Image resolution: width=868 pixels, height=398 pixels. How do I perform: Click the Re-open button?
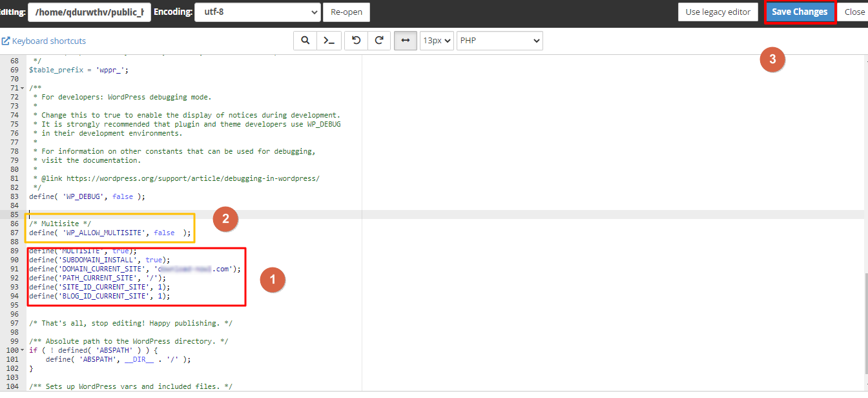pos(347,12)
